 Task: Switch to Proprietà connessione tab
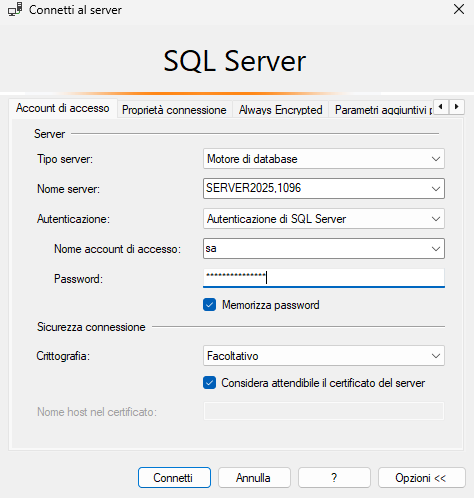(174, 110)
